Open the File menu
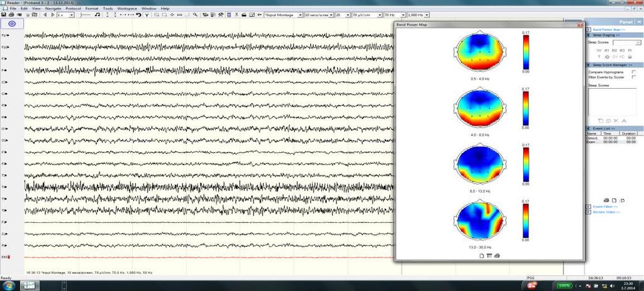The width and height of the screenshot is (644, 291). 13,8
